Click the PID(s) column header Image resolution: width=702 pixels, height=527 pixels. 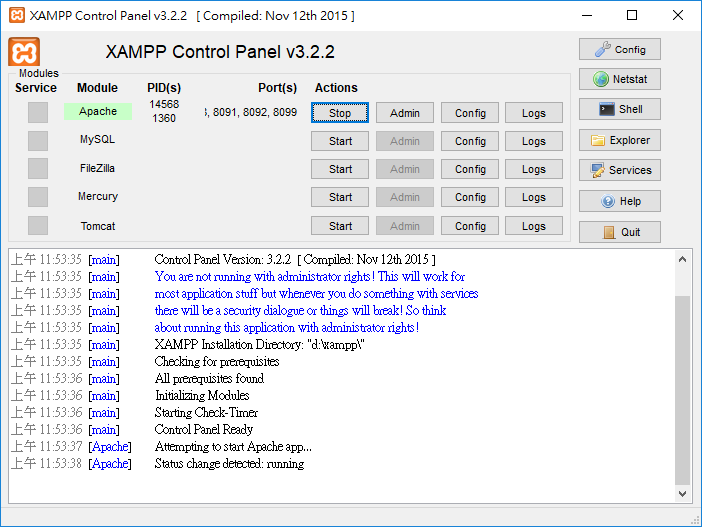click(x=164, y=88)
